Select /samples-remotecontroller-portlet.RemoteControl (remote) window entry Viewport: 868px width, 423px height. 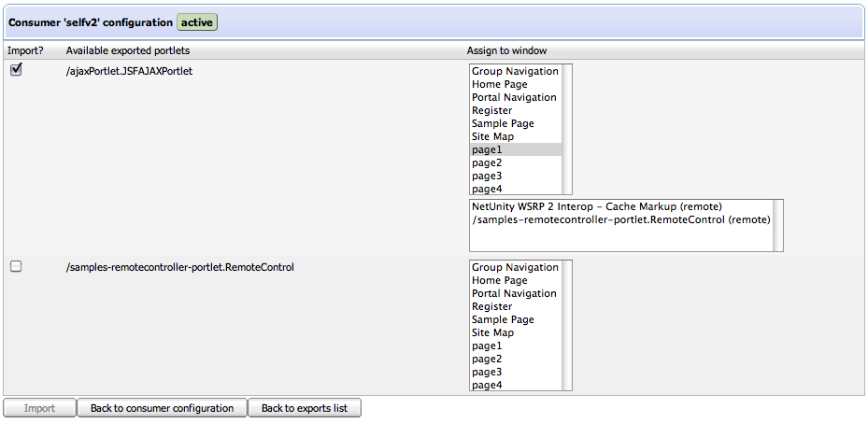[620, 219]
